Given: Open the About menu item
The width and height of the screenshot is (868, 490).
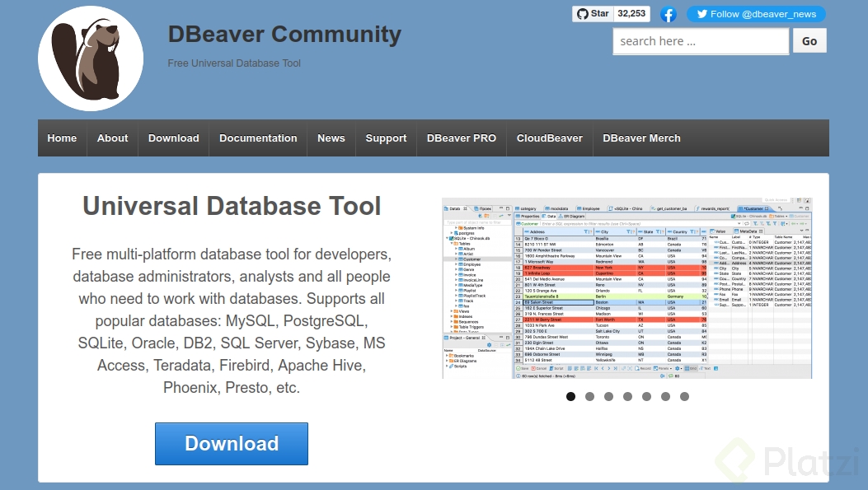Looking at the screenshot, I should [112, 138].
